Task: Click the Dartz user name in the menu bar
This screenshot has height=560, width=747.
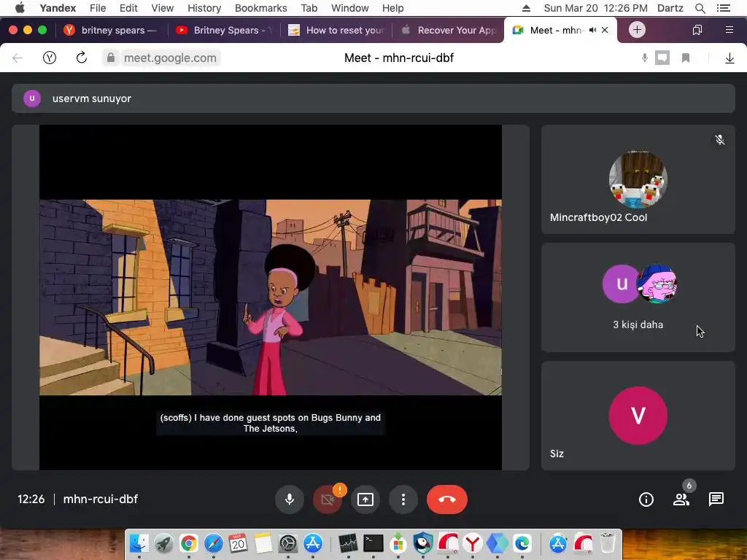Action: click(x=670, y=8)
